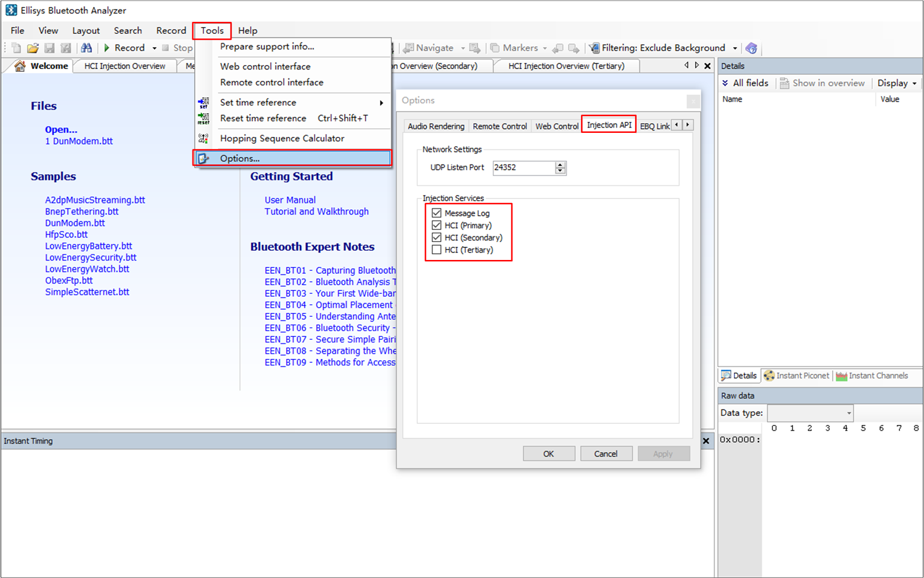The image size is (924, 578).
Task: Open the Raw data Data type combo box
Action: pyautogui.click(x=810, y=413)
